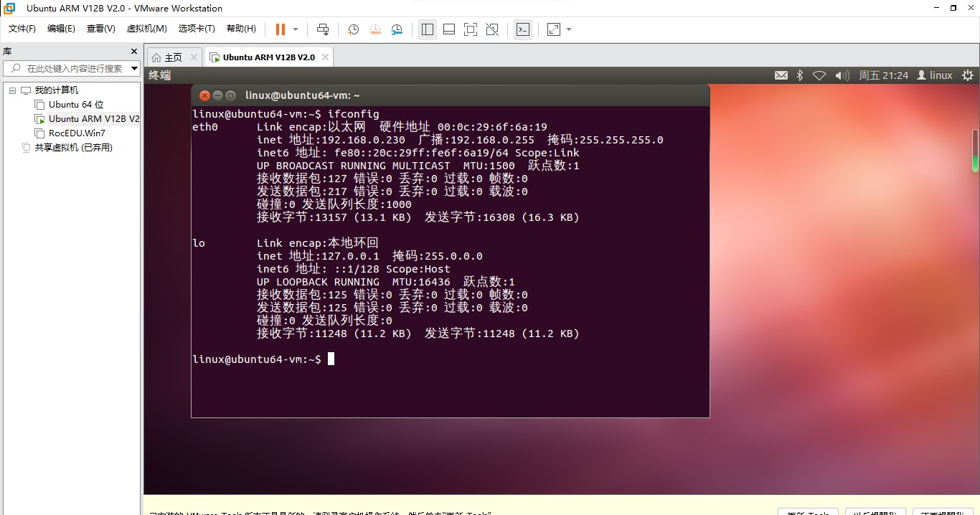Select Ubuntu ARM V12B V2 in library
Viewport: 980px width, 515px height.
tap(94, 119)
